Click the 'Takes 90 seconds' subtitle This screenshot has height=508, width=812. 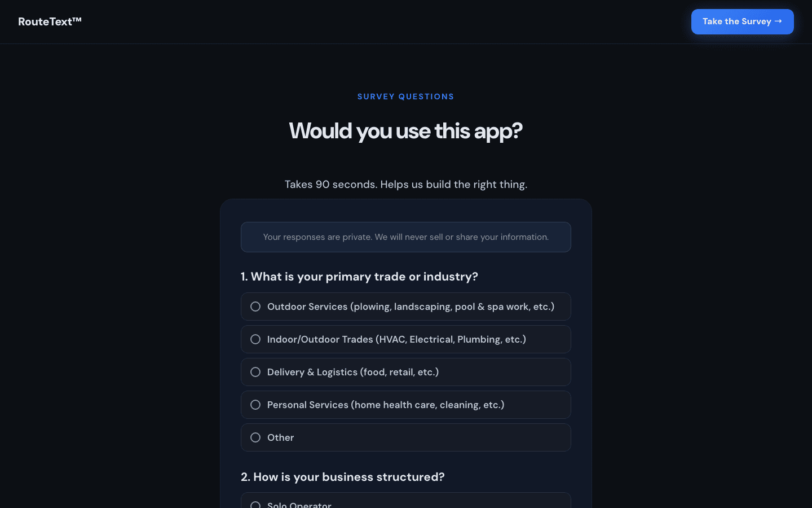405,184
